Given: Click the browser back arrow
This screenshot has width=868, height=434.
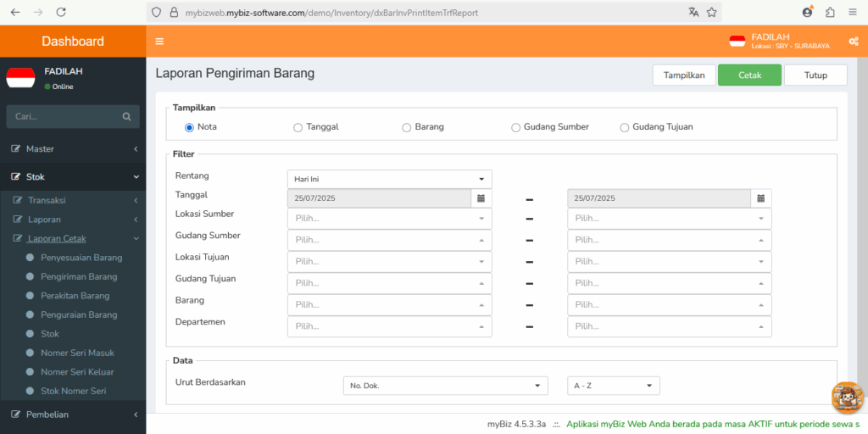Looking at the screenshot, I should point(15,12).
